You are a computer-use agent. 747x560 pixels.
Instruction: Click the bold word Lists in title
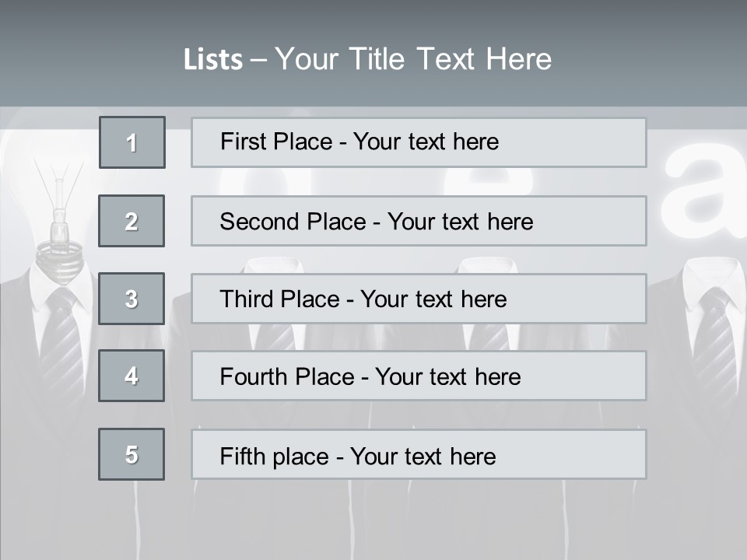click(x=213, y=60)
